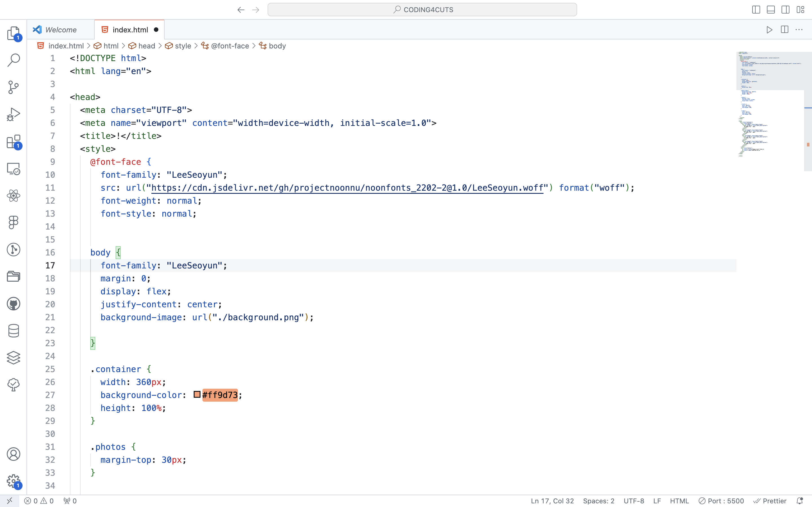Open the #ff9d73 color swatch picker
This screenshot has height=507, width=812.
(197, 394)
